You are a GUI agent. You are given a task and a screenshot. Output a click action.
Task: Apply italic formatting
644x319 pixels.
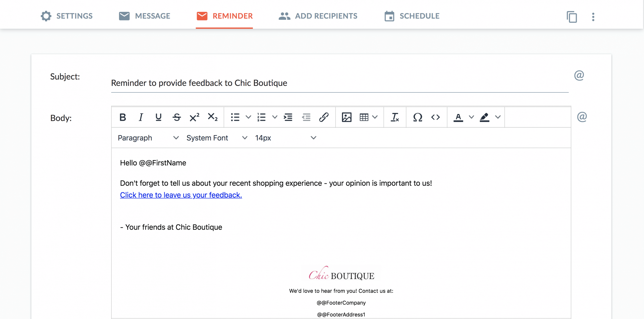141,117
